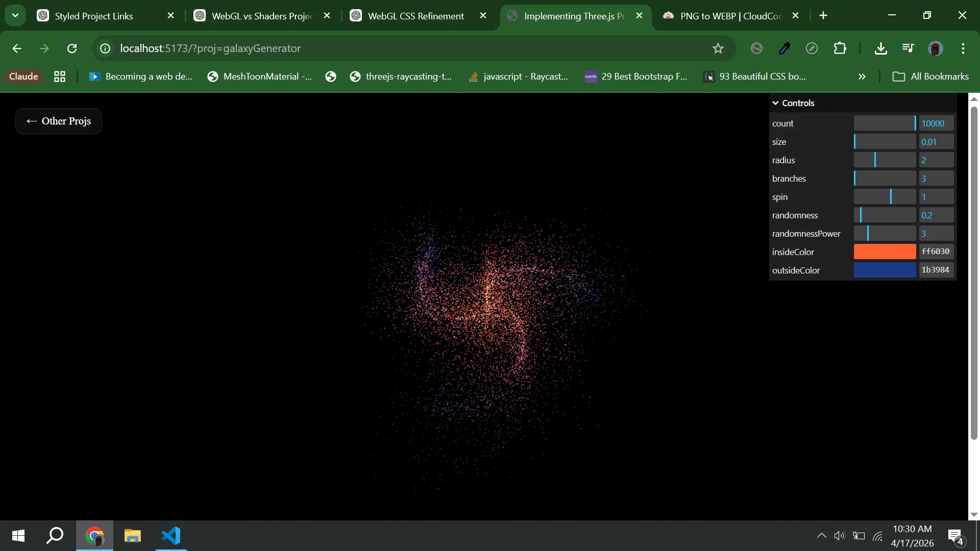Open the media controls icon
This screenshot has height=551, width=980.
pos(908,48)
